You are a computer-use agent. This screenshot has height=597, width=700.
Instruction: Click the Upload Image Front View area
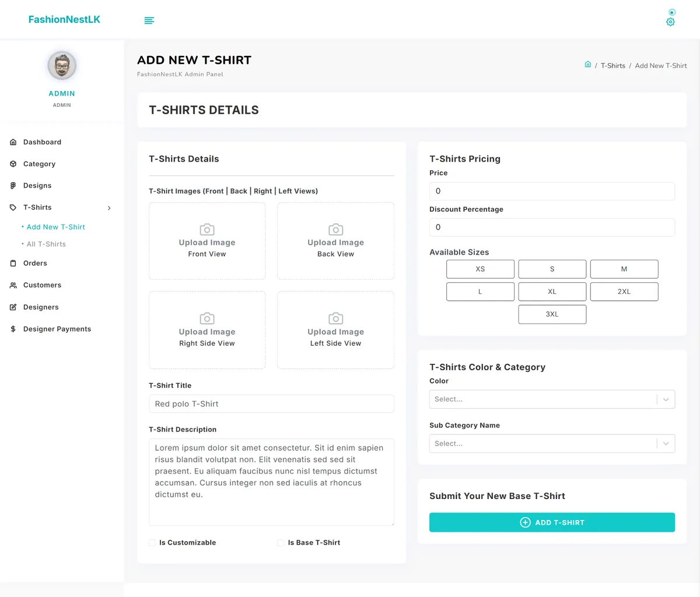click(x=207, y=241)
